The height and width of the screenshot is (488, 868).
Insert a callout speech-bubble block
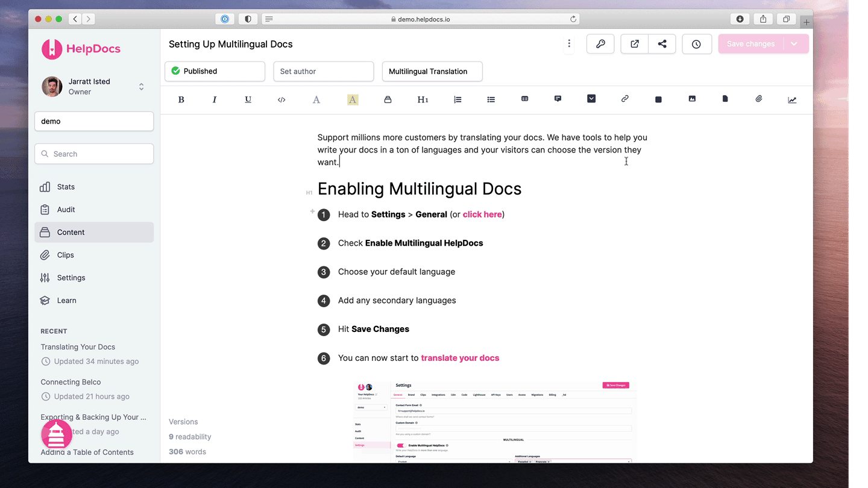click(558, 99)
